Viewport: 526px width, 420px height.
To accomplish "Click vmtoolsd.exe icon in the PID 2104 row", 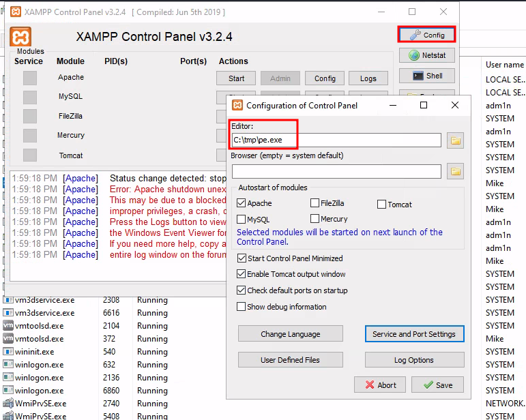I will (x=8, y=325).
